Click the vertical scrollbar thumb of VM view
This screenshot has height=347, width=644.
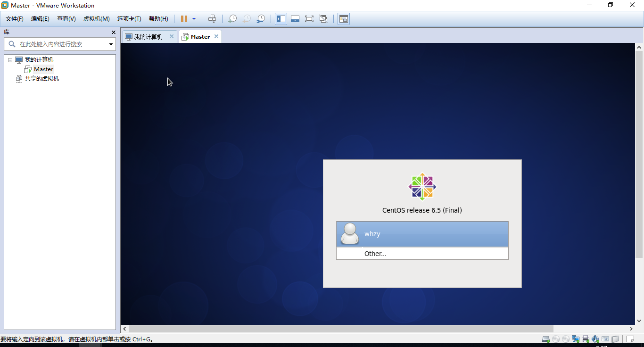point(639,154)
